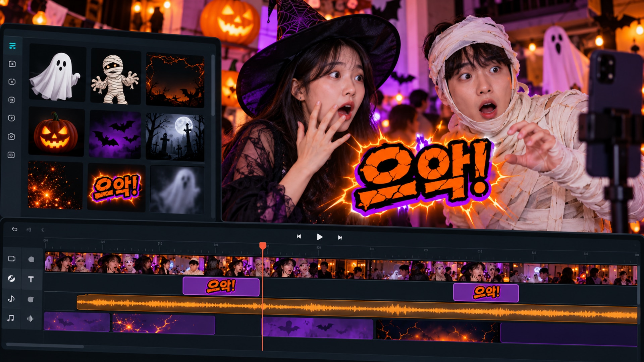The width and height of the screenshot is (644, 362).
Task: Choose the purple bats background thumbnail
Action: pyautogui.click(x=115, y=134)
